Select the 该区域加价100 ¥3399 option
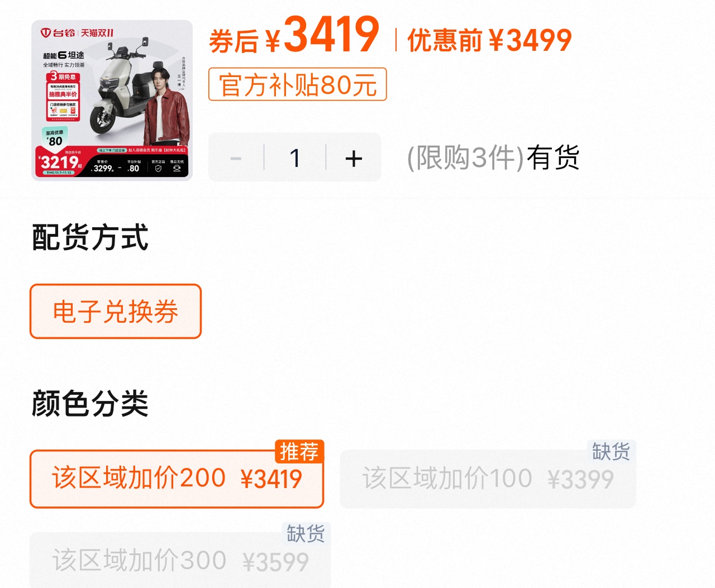This screenshot has height=588, width=715. tap(488, 479)
